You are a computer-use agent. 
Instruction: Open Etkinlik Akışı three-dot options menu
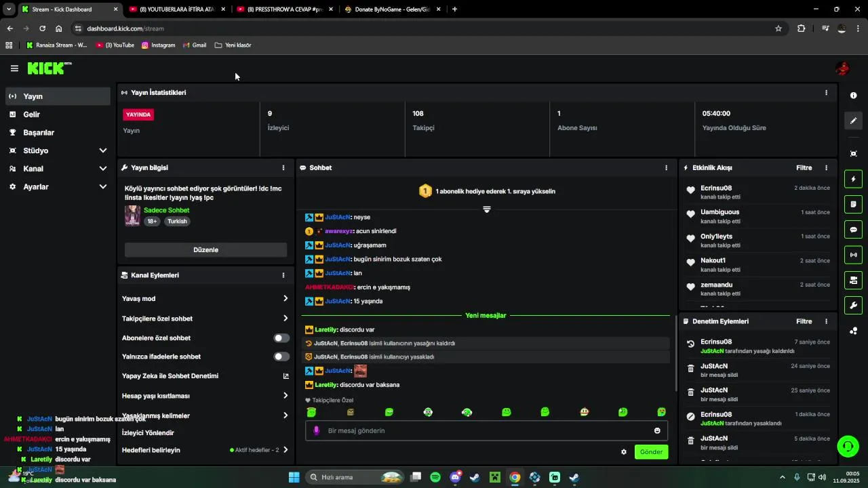coord(826,167)
